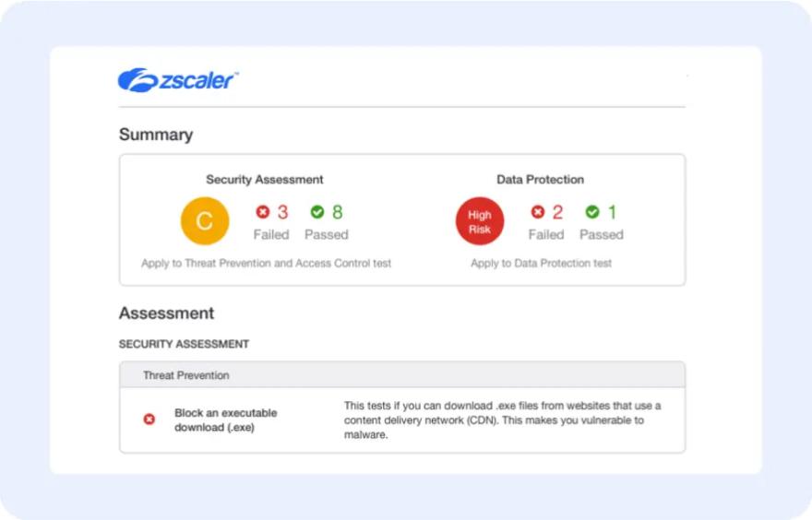This screenshot has width=812, height=520.
Task: Click the yellow C grade badge
Action: [x=205, y=221]
